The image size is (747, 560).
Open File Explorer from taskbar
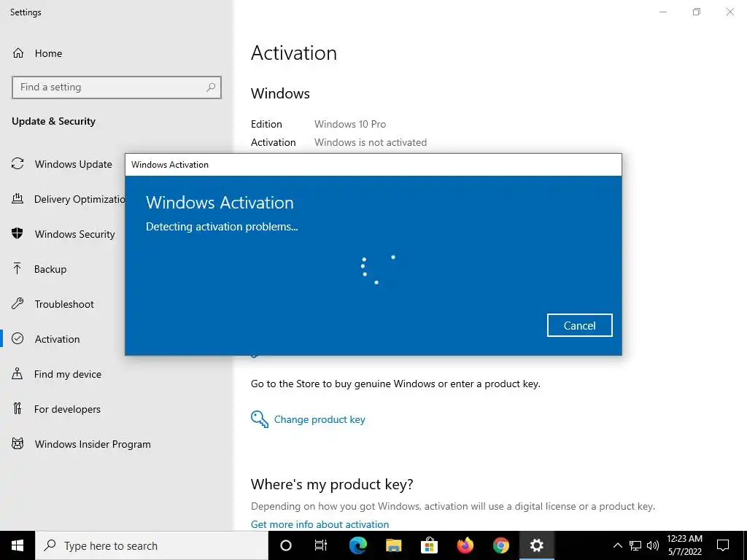coord(393,545)
